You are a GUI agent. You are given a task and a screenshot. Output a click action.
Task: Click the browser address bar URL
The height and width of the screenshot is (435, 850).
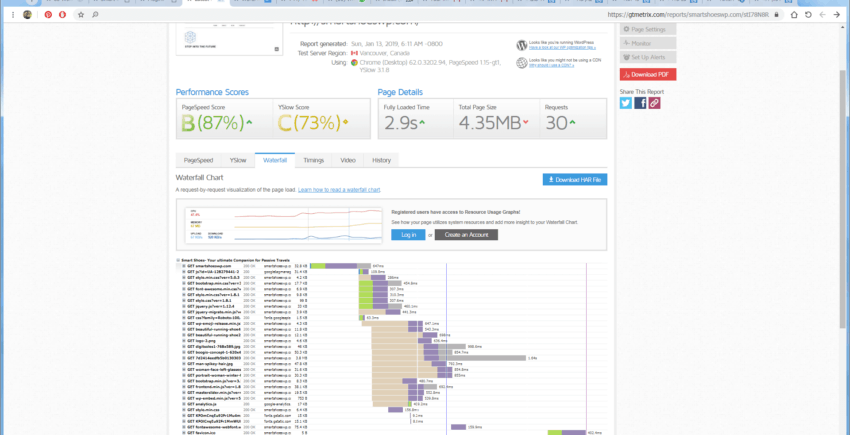(688, 15)
